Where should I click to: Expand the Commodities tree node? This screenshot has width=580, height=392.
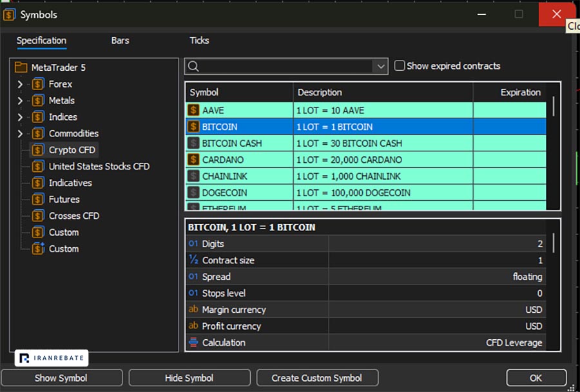(20, 133)
